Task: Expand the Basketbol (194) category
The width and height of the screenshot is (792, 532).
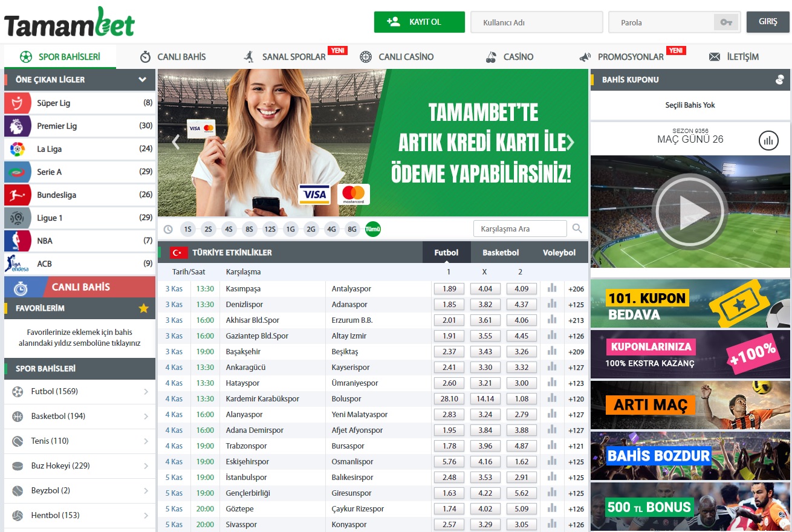Action: coord(80,417)
